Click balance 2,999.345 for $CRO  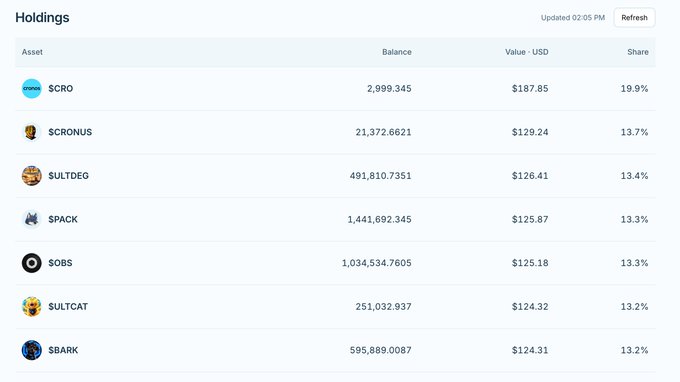pyautogui.click(x=389, y=88)
